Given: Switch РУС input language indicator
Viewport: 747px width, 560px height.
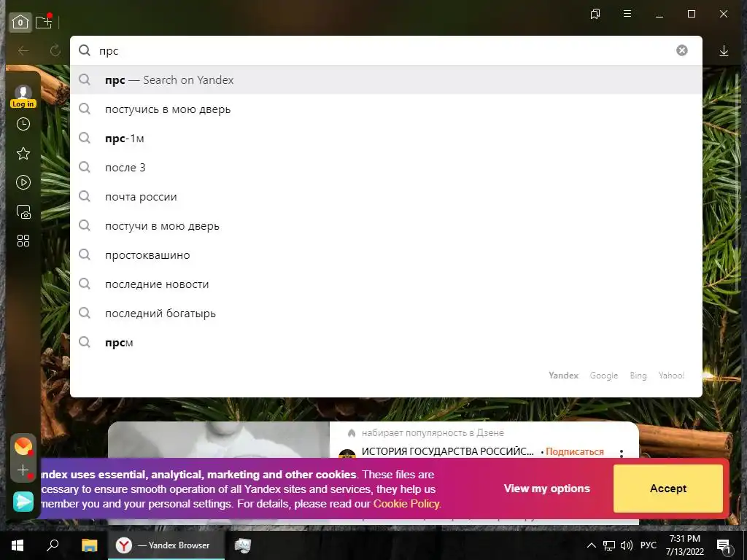Looking at the screenshot, I should tap(648, 545).
